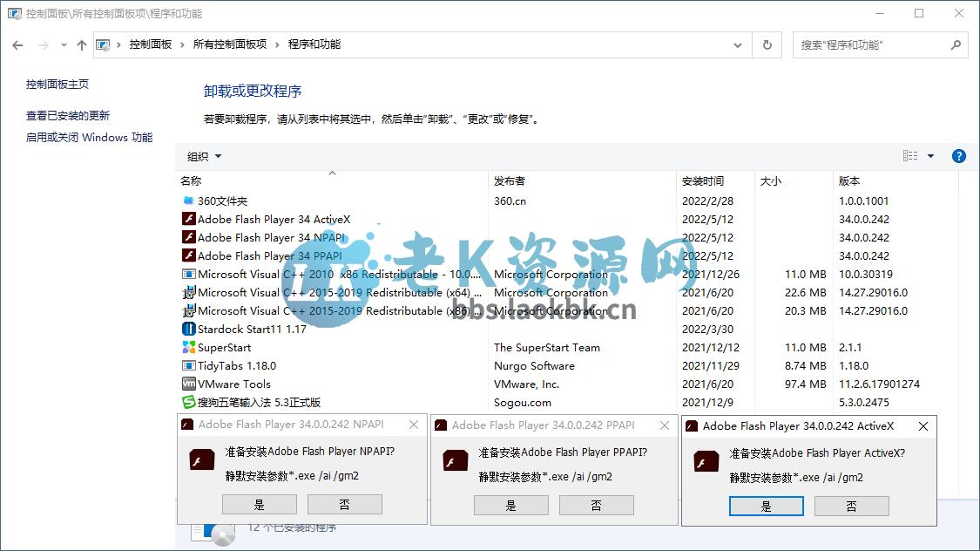Click the Nurgo Software publisher cell

[534, 366]
